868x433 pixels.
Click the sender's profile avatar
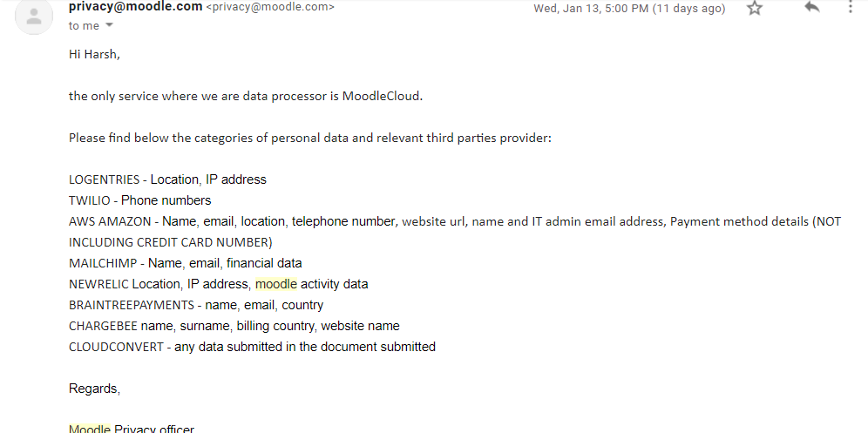[35, 16]
